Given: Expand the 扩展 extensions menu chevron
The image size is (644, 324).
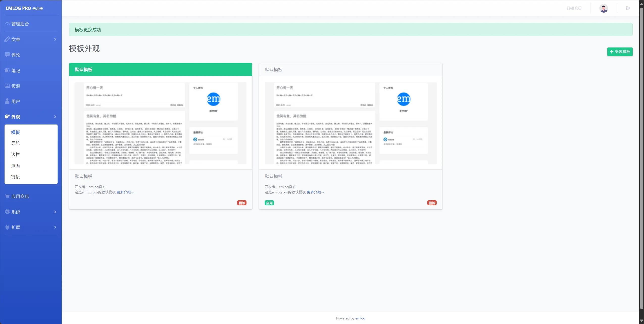Looking at the screenshot, I should (55, 227).
